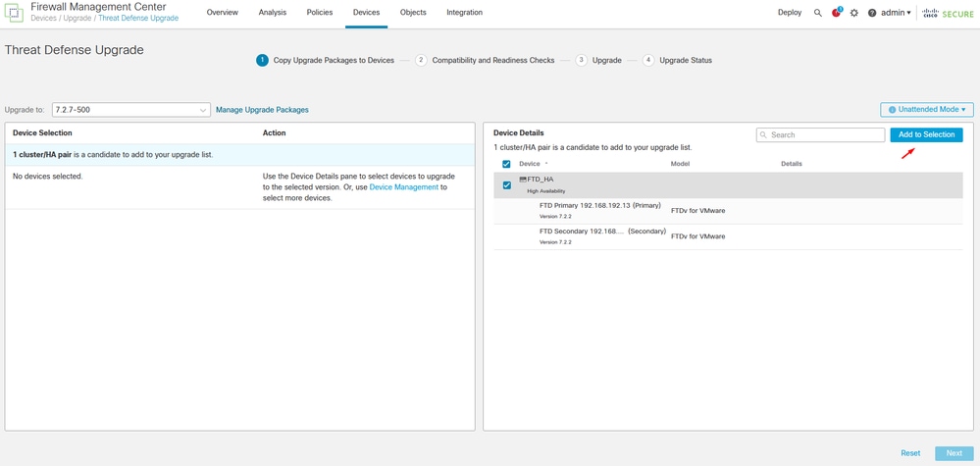Click step 3 Upgrade in wizard
Viewport: 980px width, 466px height.
click(x=598, y=61)
